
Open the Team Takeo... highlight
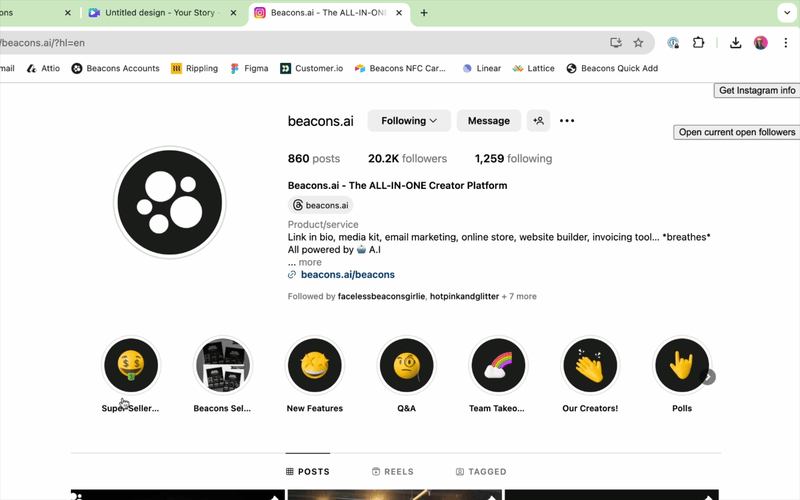pyautogui.click(x=498, y=365)
